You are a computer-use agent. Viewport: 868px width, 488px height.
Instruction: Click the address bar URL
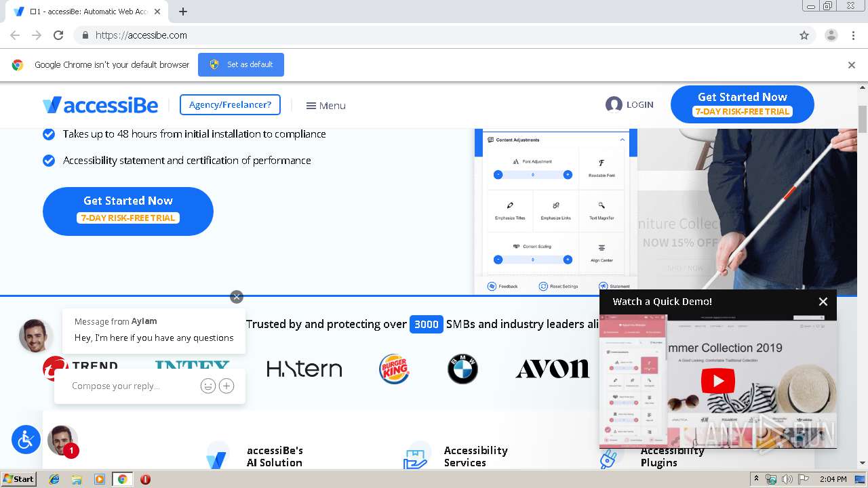pos(141,35)
